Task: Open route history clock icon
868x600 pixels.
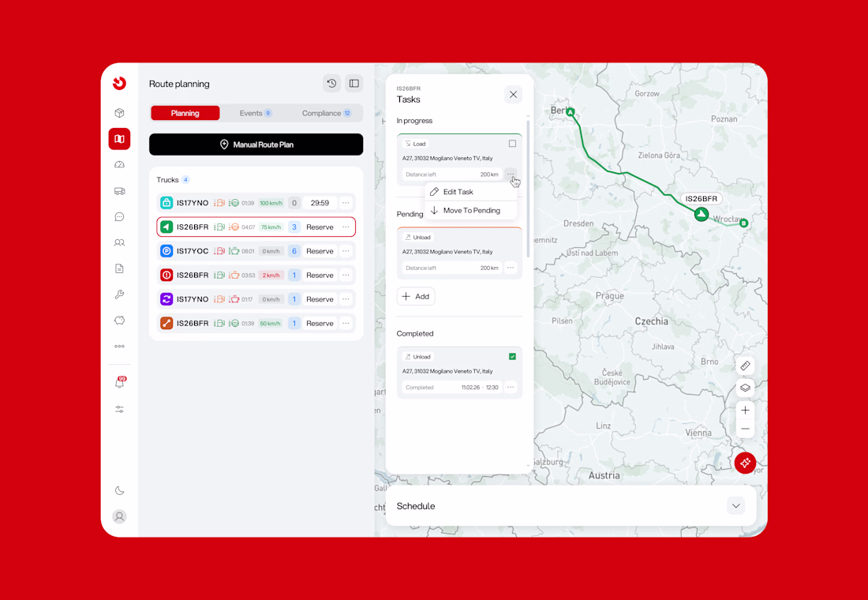Action: coord(331,84)
